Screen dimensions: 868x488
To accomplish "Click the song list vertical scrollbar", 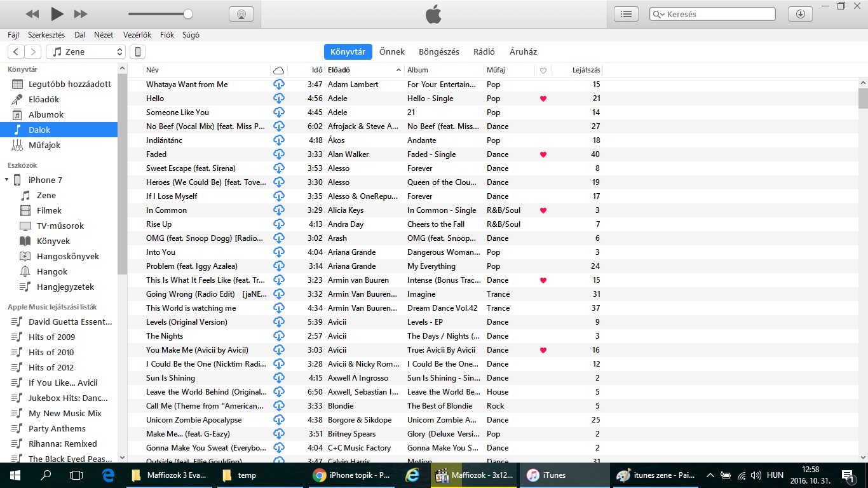I will pos(863,98).
